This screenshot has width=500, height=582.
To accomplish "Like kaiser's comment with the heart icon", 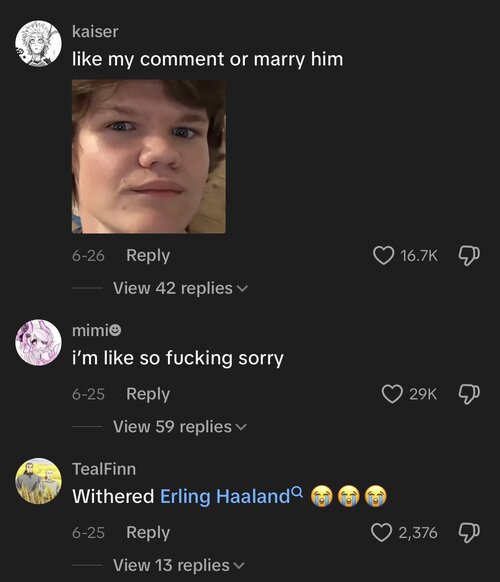I will pyautogui.click(x=383, y=256).
